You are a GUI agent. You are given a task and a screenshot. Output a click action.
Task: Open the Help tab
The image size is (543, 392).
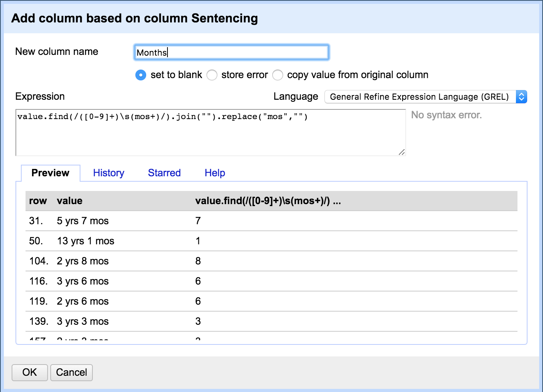215,173
